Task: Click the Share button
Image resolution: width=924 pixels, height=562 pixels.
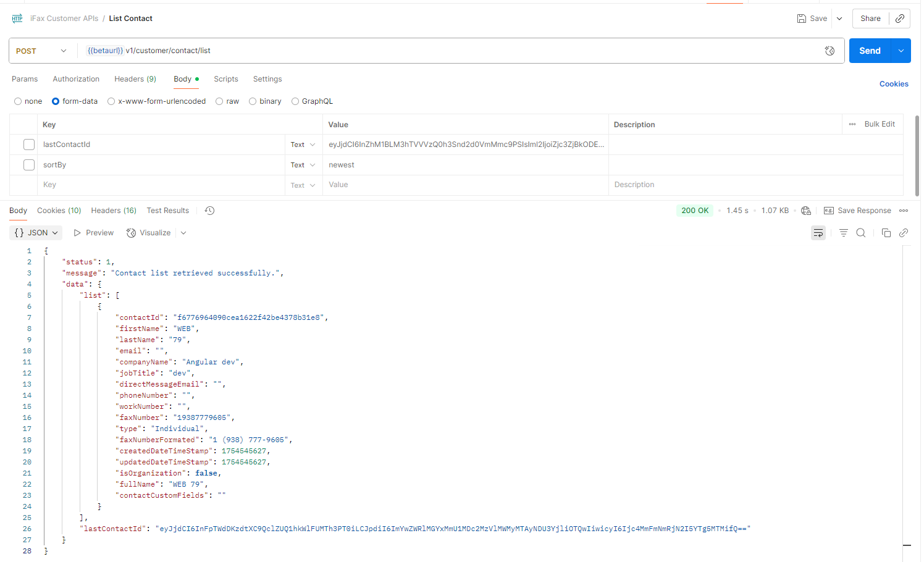Action: [870, 19]
